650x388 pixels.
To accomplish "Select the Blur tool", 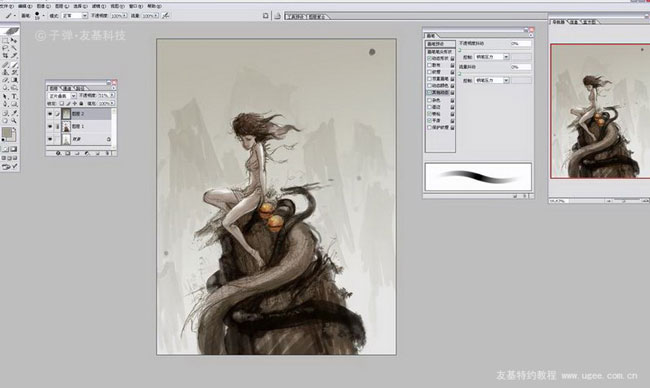I will tap(5, 87).
